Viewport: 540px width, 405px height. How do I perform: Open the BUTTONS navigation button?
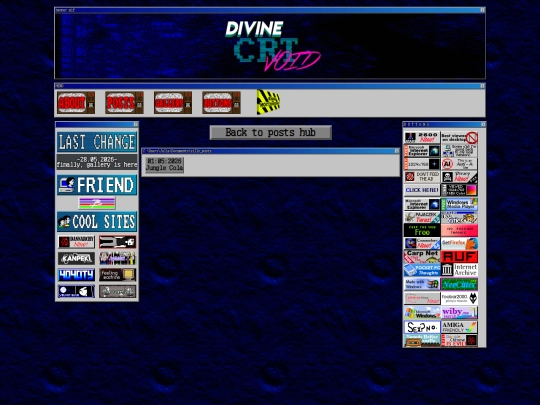point(221,102)
